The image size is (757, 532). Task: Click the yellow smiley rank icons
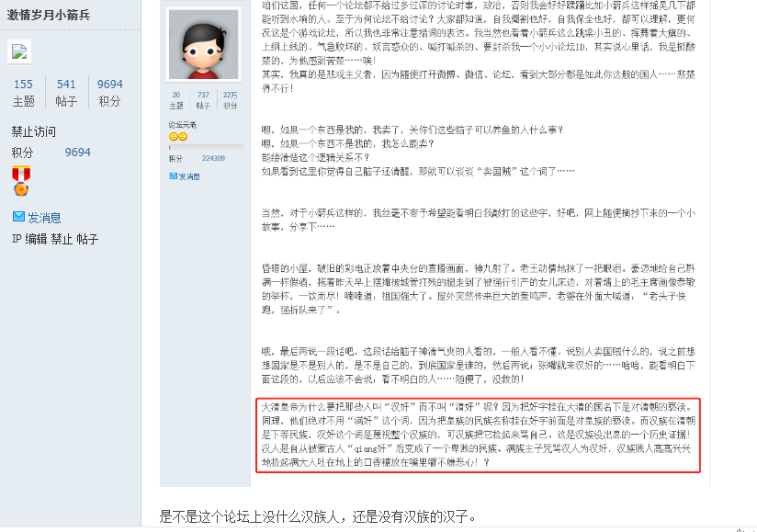point(178,137)
